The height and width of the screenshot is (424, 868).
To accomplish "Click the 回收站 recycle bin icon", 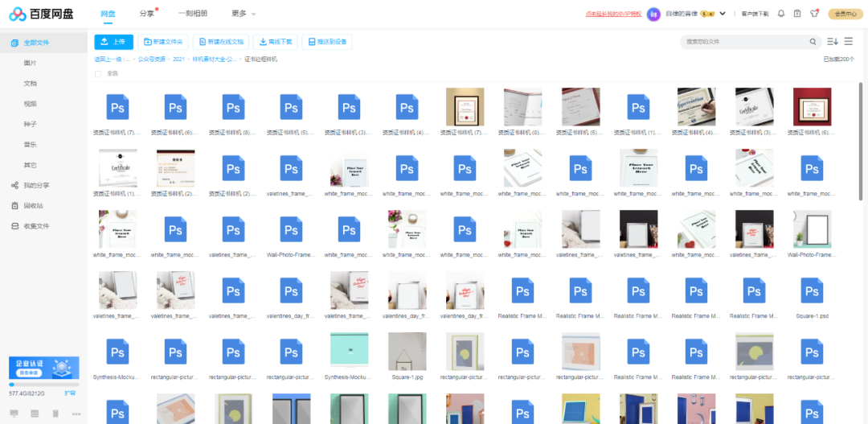I will coord(15,206).
